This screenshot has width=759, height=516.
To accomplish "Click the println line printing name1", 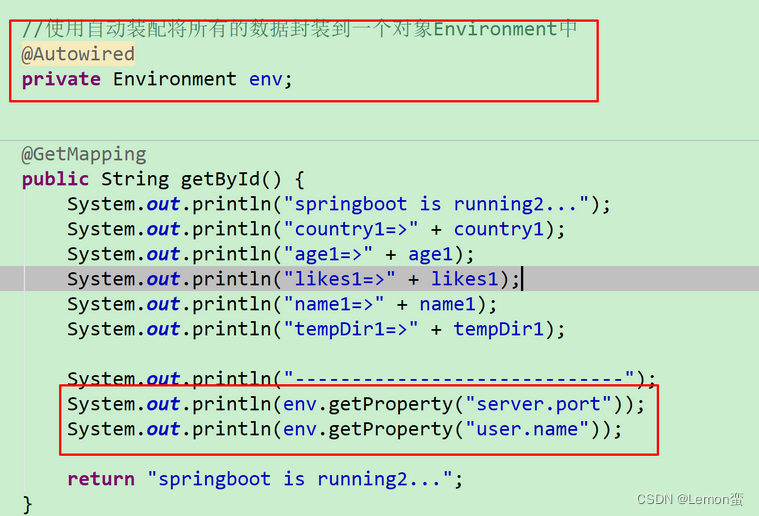I will (282, 304).
